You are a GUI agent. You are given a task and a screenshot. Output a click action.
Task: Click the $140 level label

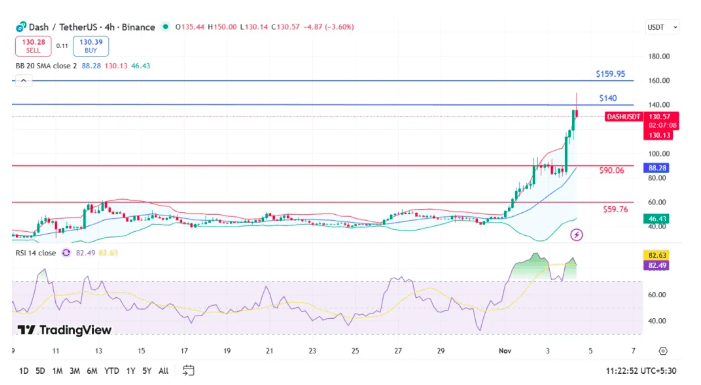(608, 98)
